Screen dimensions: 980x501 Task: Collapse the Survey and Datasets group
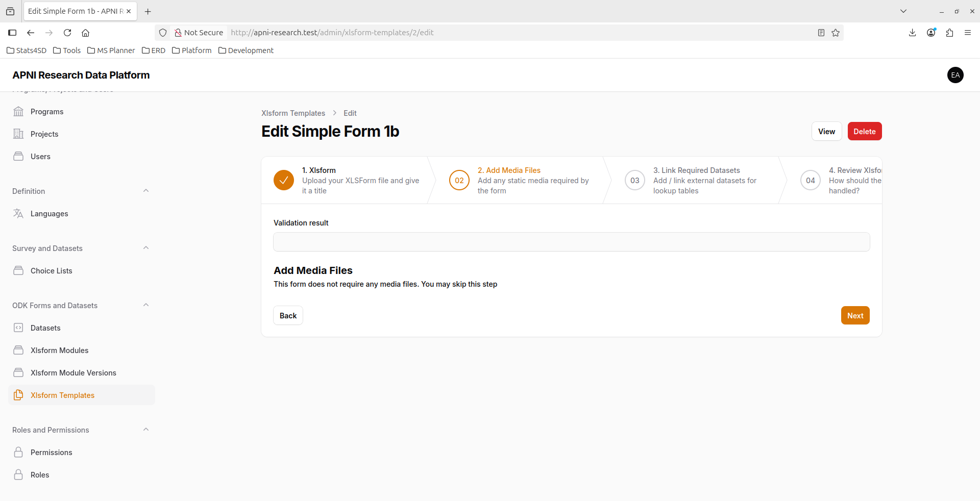click(x=146, y=248)
